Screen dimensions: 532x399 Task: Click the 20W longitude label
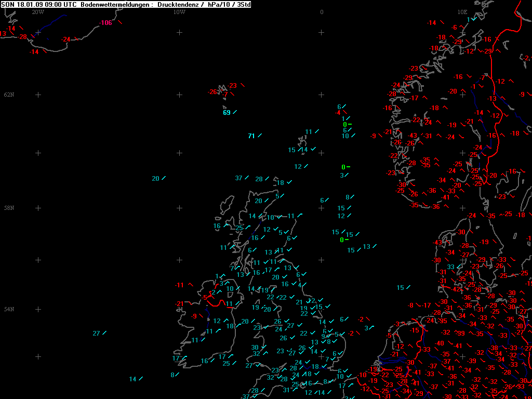37,12
